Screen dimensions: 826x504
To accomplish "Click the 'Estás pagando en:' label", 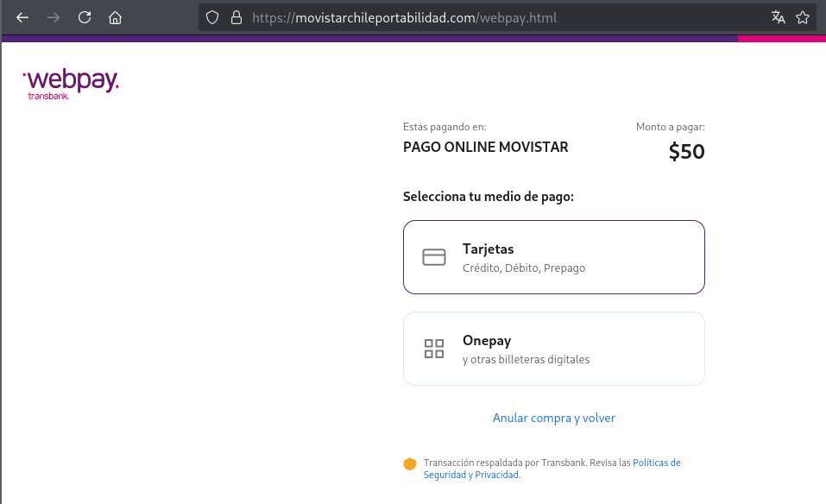I will tap(445, 127).
